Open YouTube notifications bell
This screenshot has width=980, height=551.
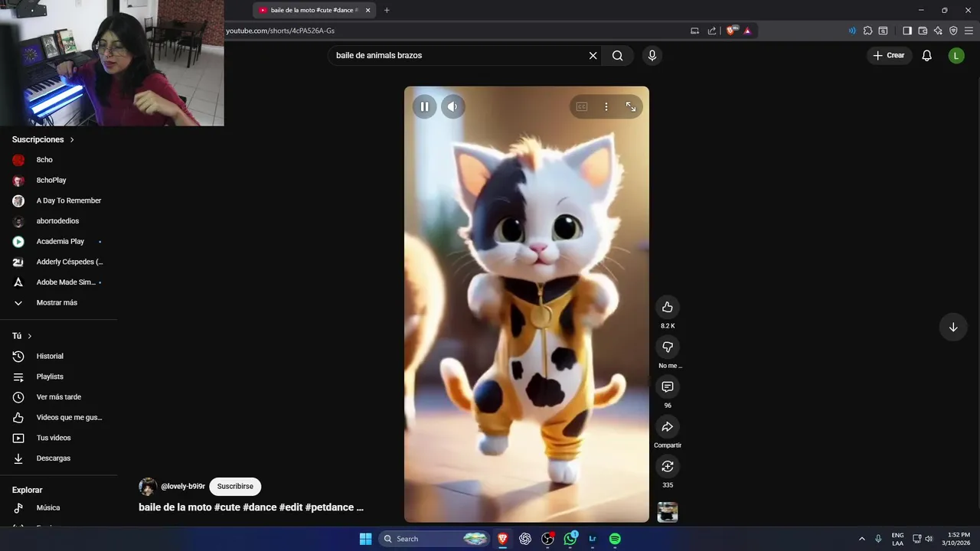pyautogui.click(x=927, y=55)
